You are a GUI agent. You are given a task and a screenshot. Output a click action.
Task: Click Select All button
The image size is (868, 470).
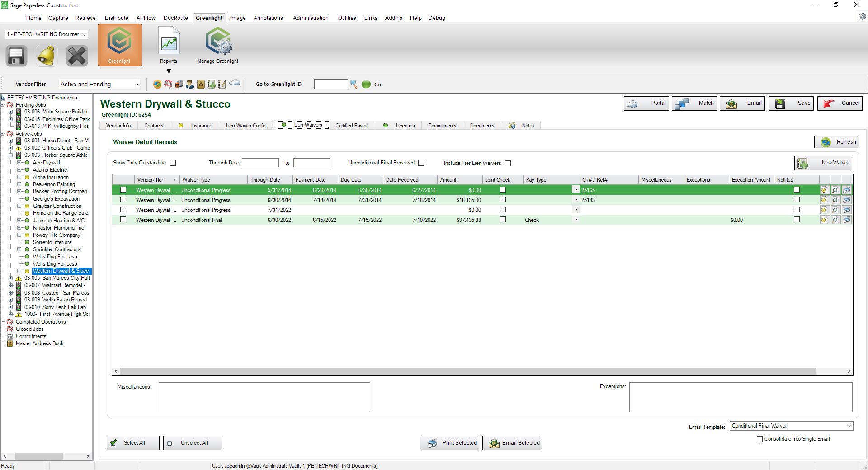(133, 443)
